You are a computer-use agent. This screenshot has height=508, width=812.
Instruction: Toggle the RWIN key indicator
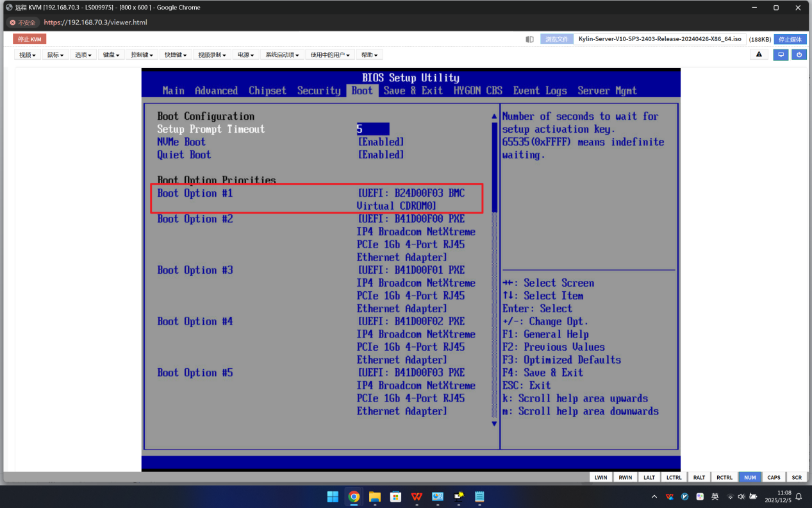tap(625, 477)
